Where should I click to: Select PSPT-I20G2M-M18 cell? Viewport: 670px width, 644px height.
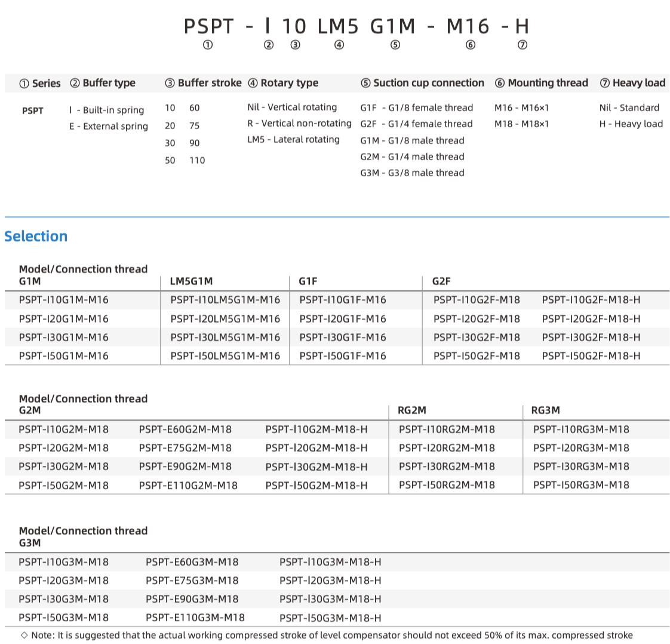click(64, 448)
